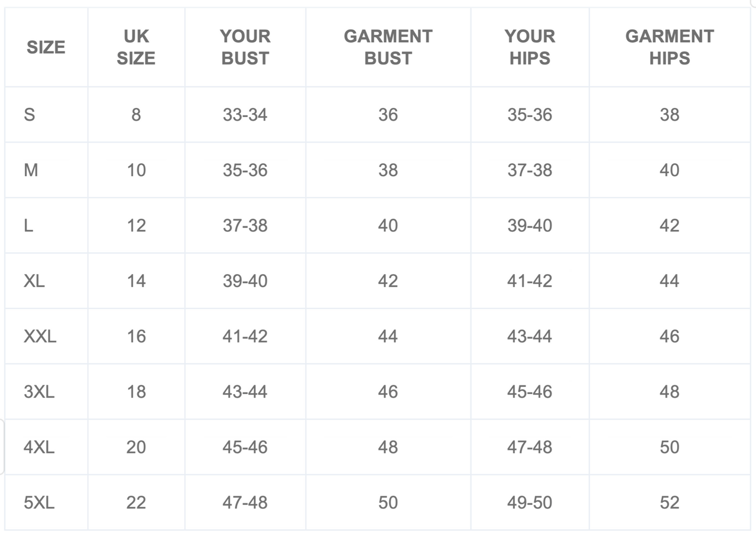Select the XL size cell
Image resolution: width=756 pixels, height=534 pixels.
(x=46, y=281)
